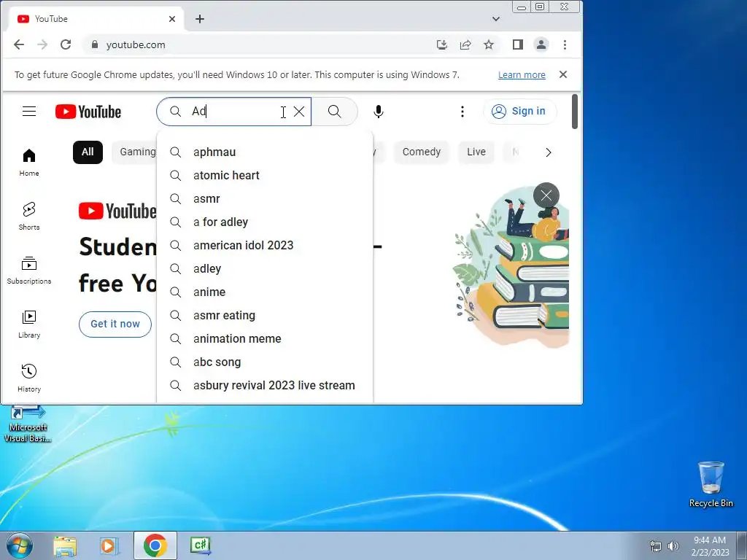This screenshot has height=560, width=747.
Task: Go back in Chrome
Action: click(18, 44)
